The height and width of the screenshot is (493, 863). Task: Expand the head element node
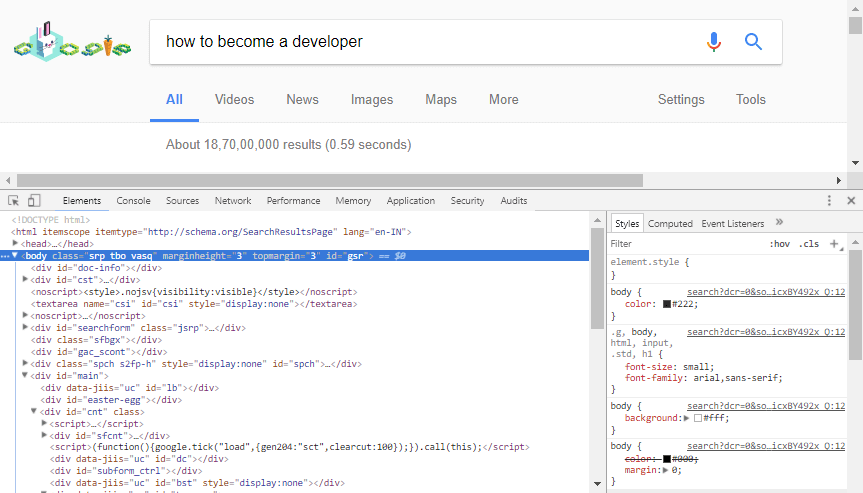pyautogui.click(x=15, y=243)
